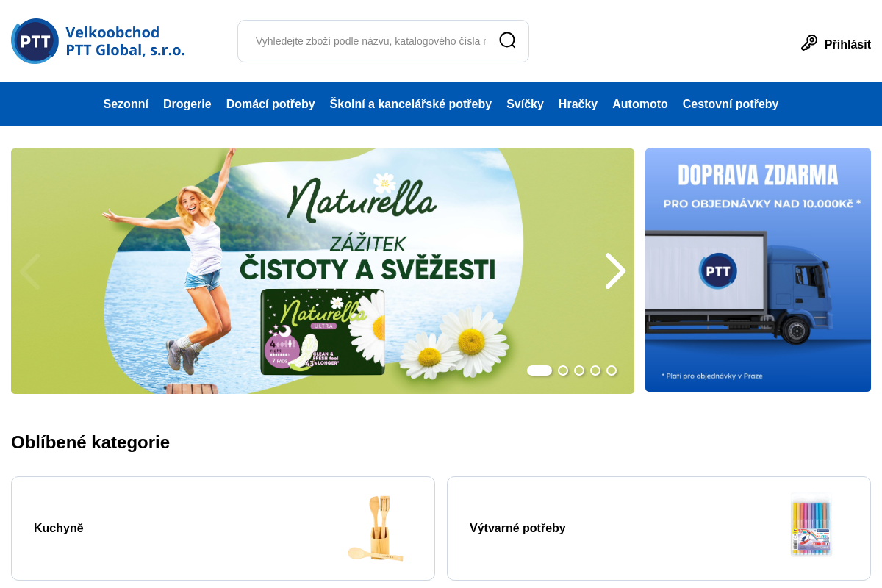Open Školní a kancelářské potřeby menu
882x588 pixels.
[411, 104]
